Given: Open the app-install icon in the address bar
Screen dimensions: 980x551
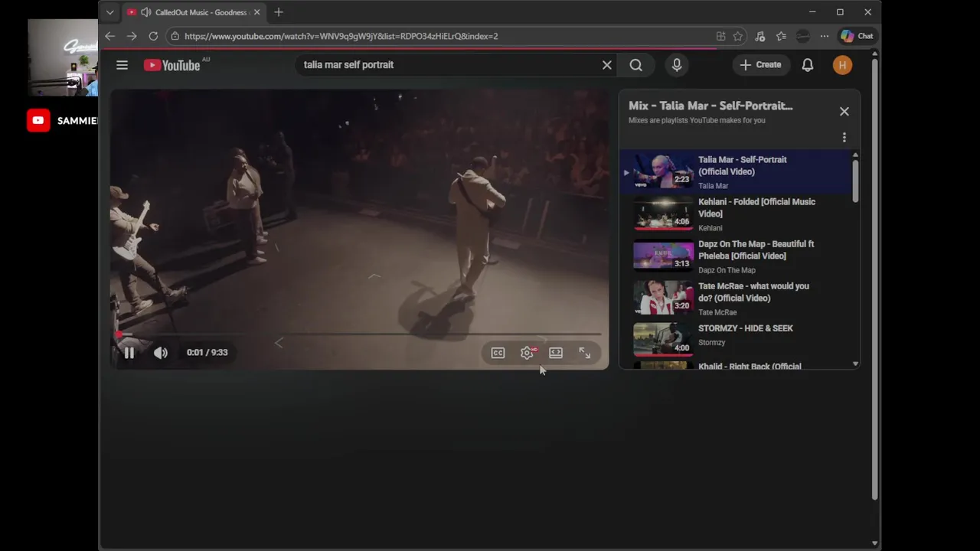Looking at the screenshot, I should [x=720, y=36].
